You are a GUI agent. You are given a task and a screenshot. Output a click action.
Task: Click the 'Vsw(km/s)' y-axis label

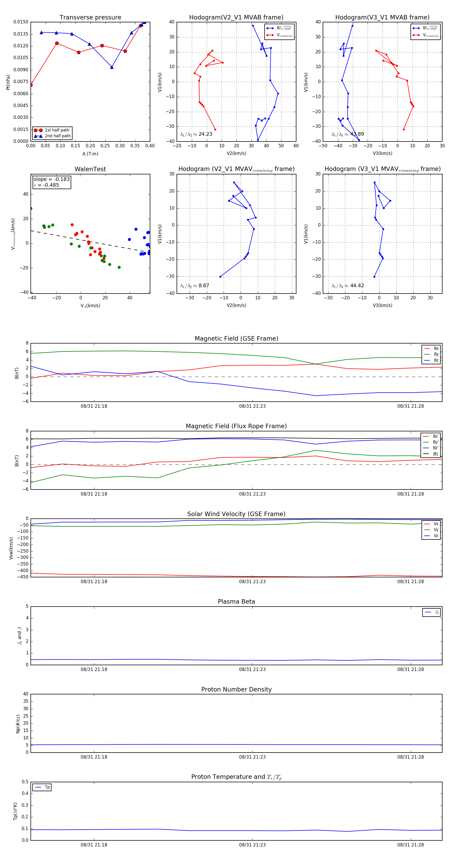point(11,549)
